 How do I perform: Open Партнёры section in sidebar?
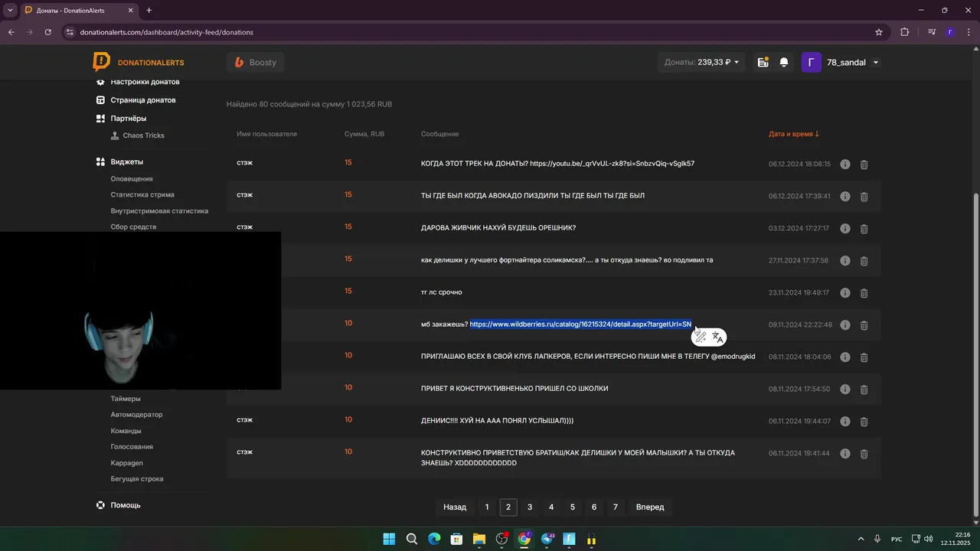tap(128, 119)
